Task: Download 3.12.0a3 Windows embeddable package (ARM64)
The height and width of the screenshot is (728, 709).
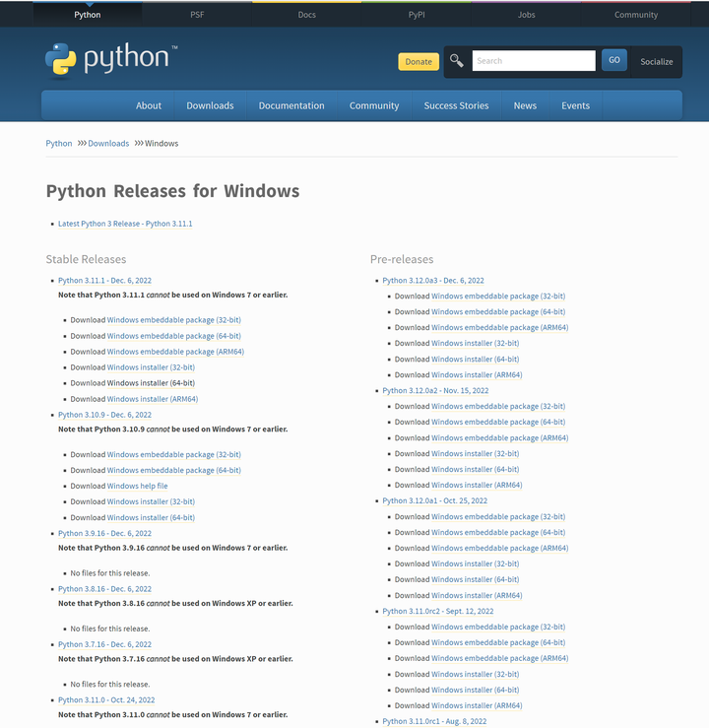Action: click(x=499, y=327)
